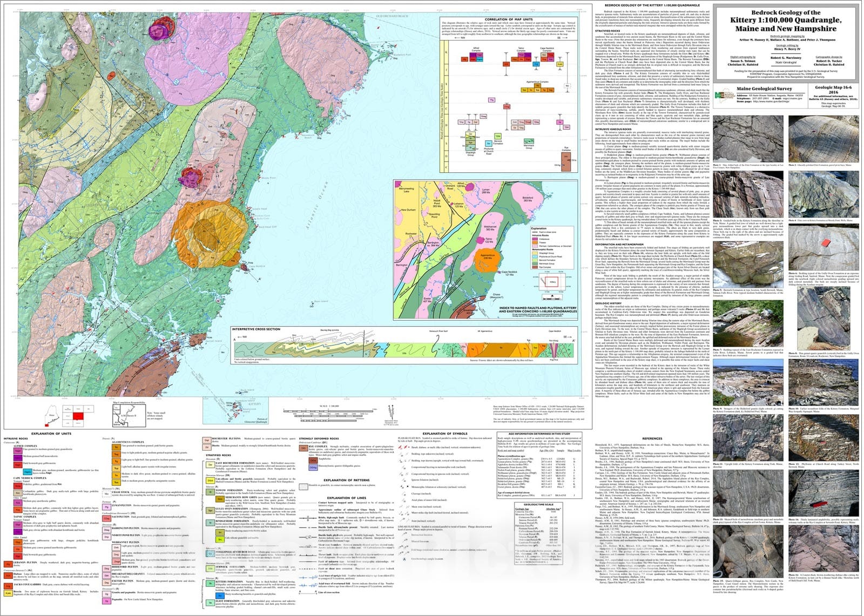Click the 'GEOLOGIC TIME SCALE' heading
Image resolution: width=864 pixels, height=616 pixels.
tap(538, 504)
